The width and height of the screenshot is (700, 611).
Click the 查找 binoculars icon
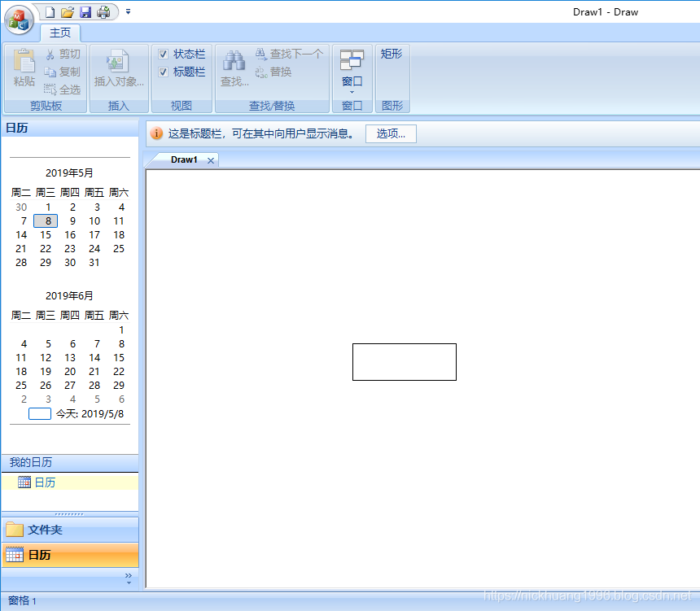[234, 61]
